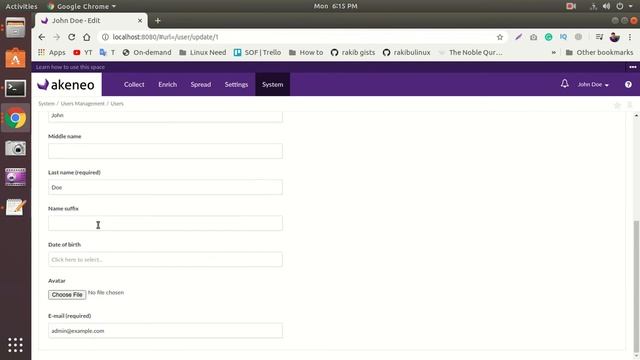
Task: Open the YT bookmark
Action: coord(83,53)
